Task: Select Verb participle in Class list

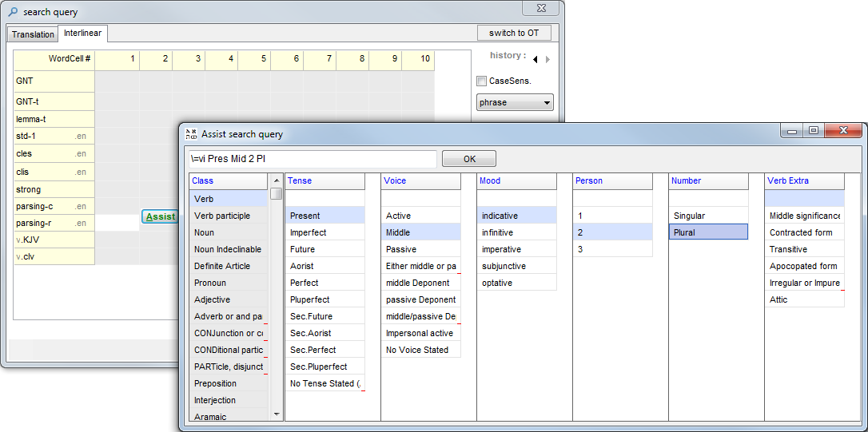Action: [x=222, y=216]
